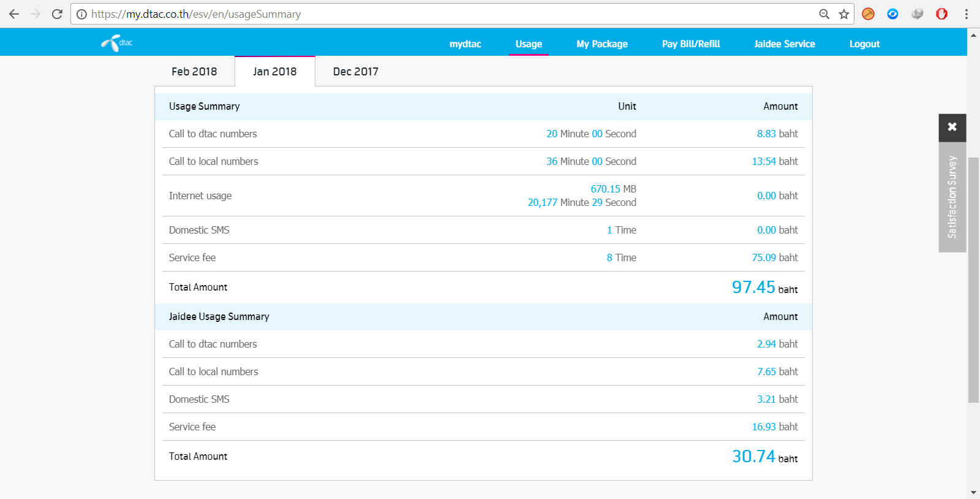980x499 pixels.
Task: Open the Satisfaction Survey side tab
Action: pyautogui.click(x=952, y=197)
